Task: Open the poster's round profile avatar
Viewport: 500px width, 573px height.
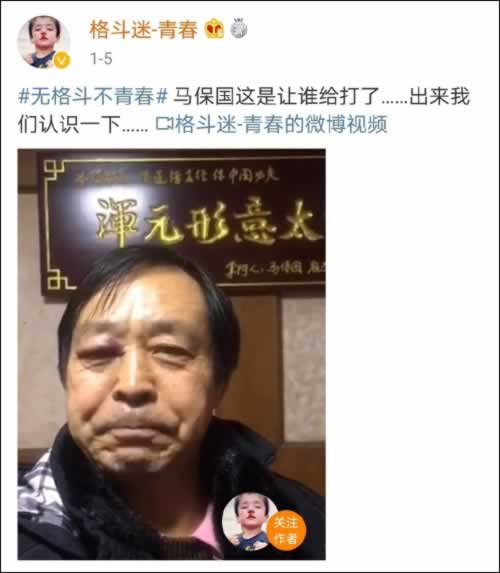Action: [x=44, y=42]
